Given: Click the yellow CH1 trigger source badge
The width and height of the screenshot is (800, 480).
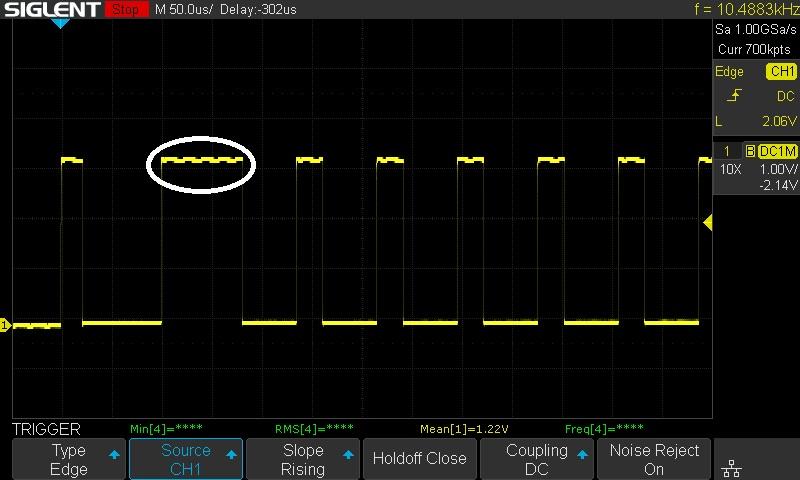Looking at the screenshot, I should [781, 72].
